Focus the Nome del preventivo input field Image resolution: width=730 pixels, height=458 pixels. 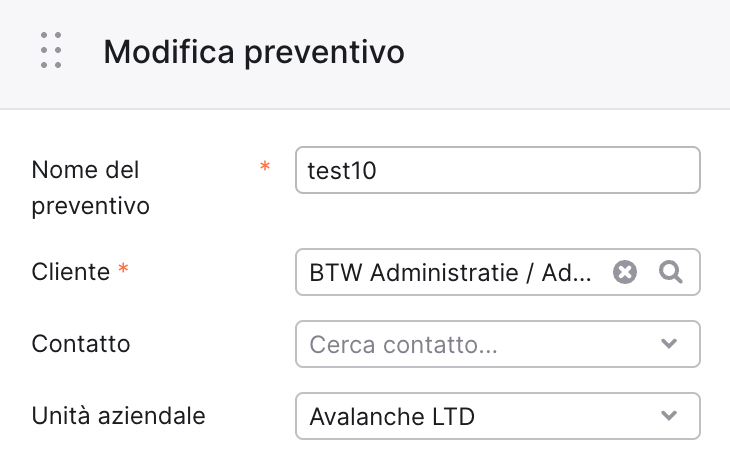click(498, 170)
